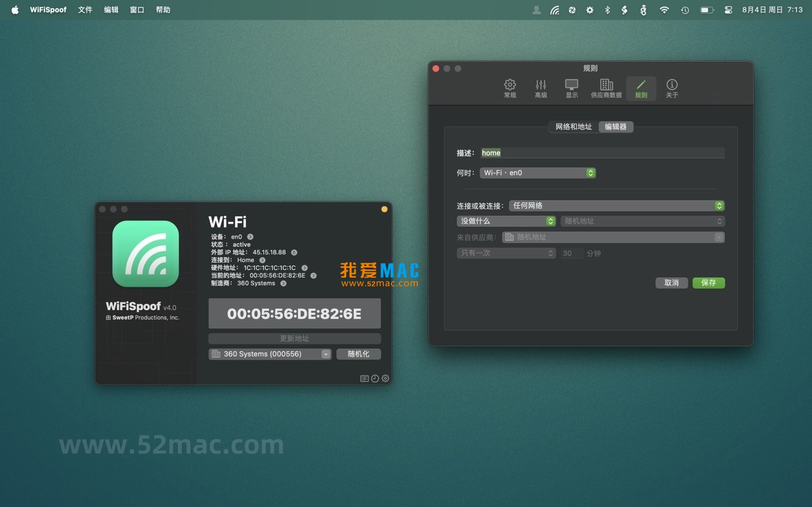The width and height of the screenshot is (812, 507).
Task: Open the 供应商数据 vendor data tab
Action: [x=606, y=88]
